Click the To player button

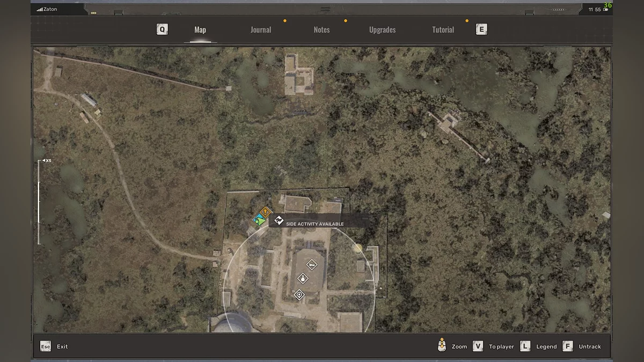tap(501, 346)
